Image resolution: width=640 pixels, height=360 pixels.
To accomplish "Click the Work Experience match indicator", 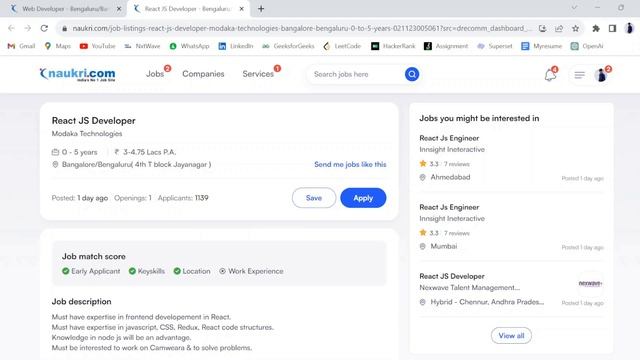I will pyautogui.click(x=251, y=271).
